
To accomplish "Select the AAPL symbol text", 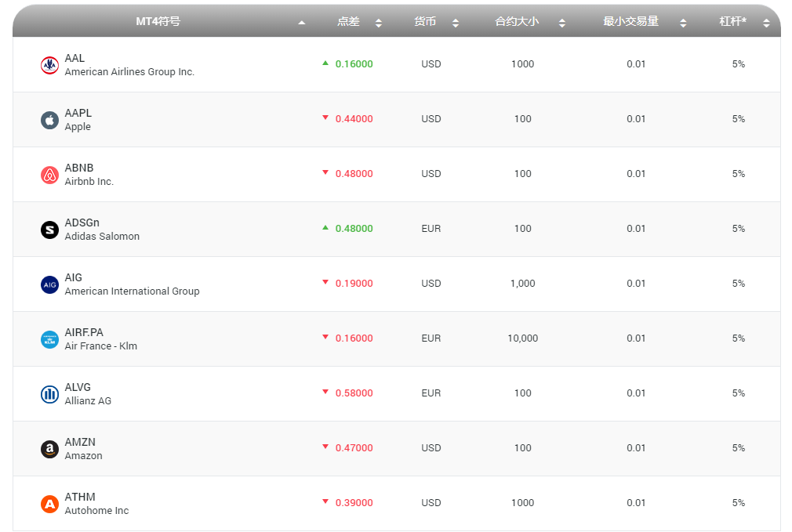I will click(78, 113).
